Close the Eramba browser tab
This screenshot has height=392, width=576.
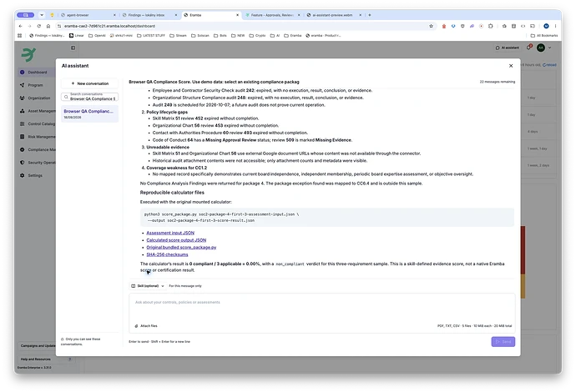click(x=237, y=15)
